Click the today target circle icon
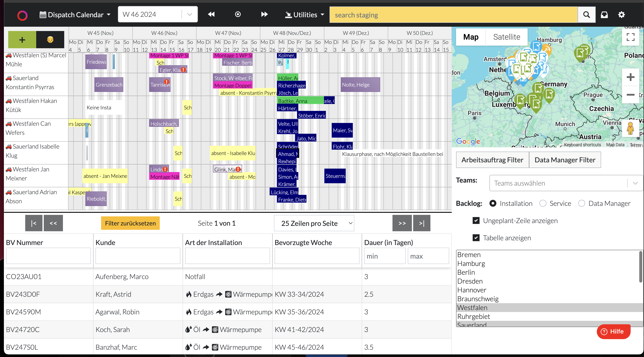The width and height of the screenshot is (644, 357). 238,14
